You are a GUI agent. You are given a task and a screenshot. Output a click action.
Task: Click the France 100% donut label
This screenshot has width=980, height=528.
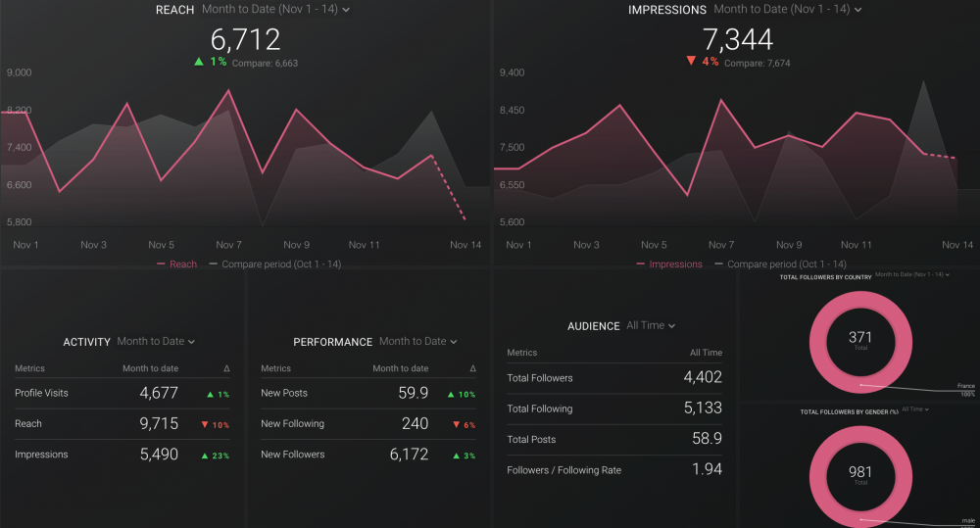pyautogui.click(x=966, y=390)
